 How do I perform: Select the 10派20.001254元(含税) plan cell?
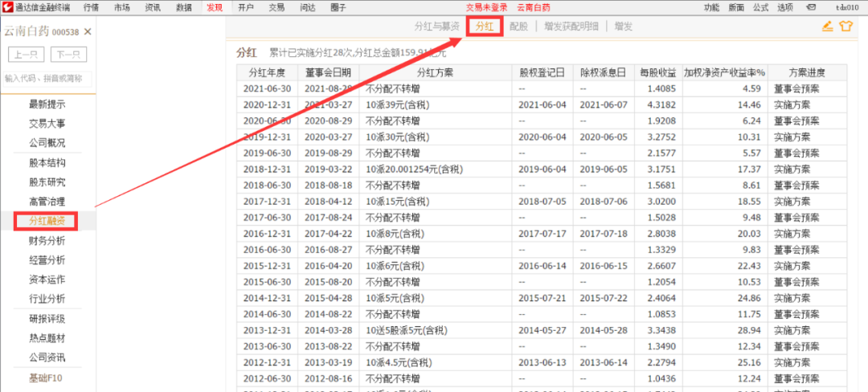pyautogui.click(x=436, y=169)
